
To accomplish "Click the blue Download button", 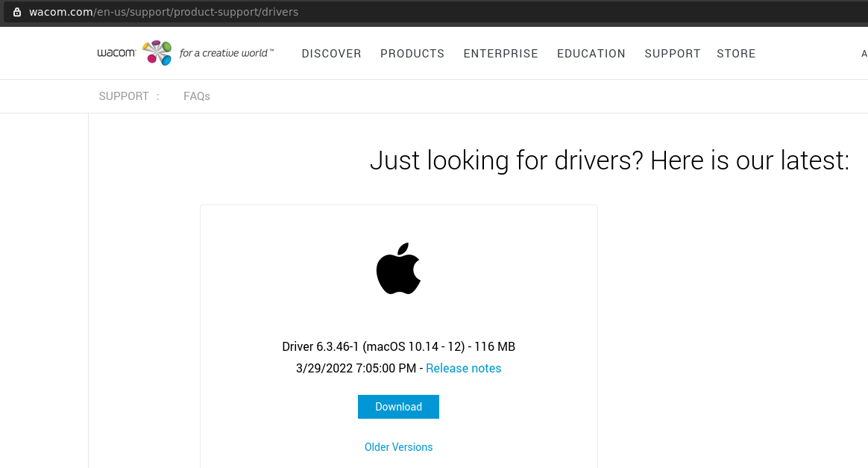I will pyautogui.click(x=398, y=407).
